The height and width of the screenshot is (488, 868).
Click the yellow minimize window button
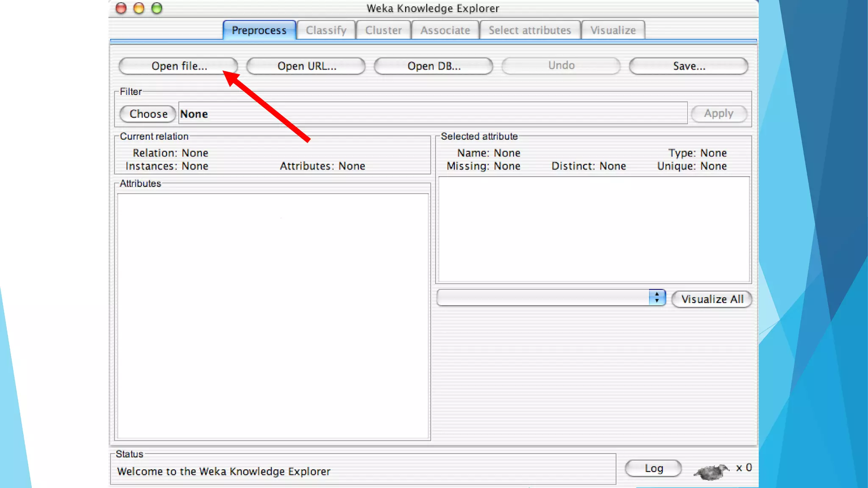pos(139,8)
